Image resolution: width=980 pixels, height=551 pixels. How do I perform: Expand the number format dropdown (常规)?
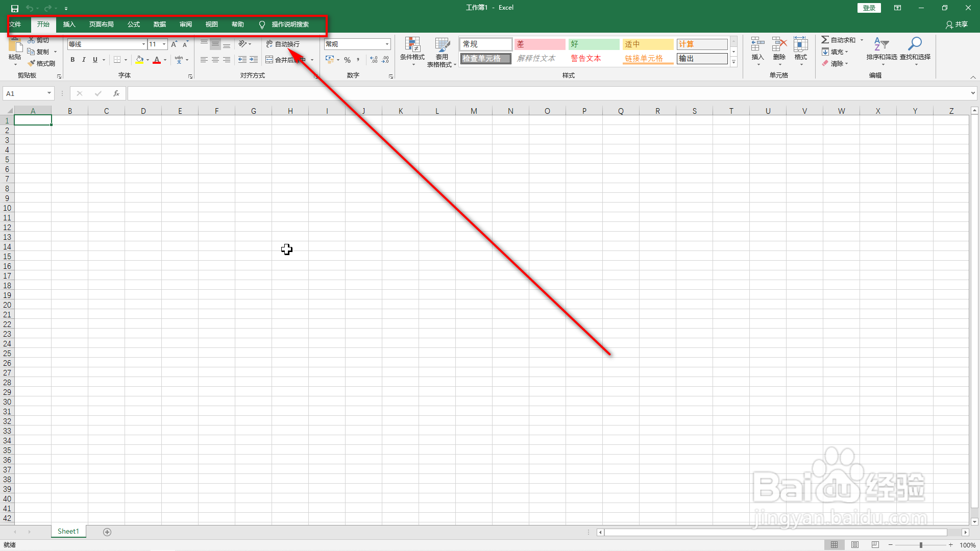[x=387, y=44]
